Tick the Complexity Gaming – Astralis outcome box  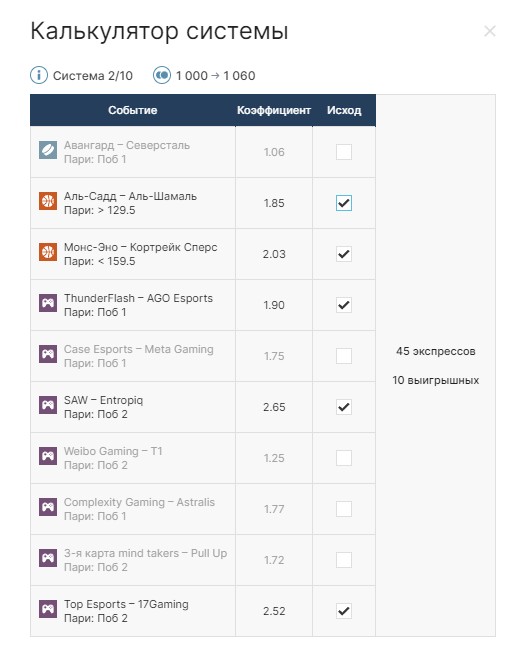click(x=344, y=509)
